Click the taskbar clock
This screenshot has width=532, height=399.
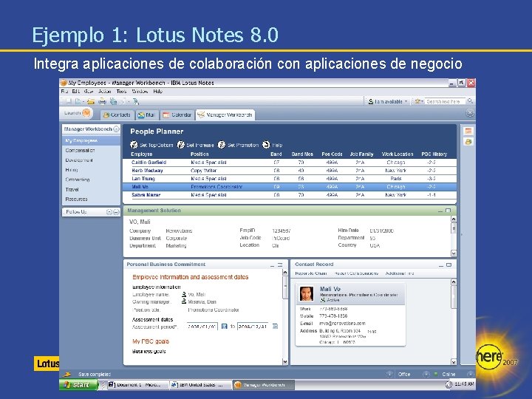tap(464, 383)
